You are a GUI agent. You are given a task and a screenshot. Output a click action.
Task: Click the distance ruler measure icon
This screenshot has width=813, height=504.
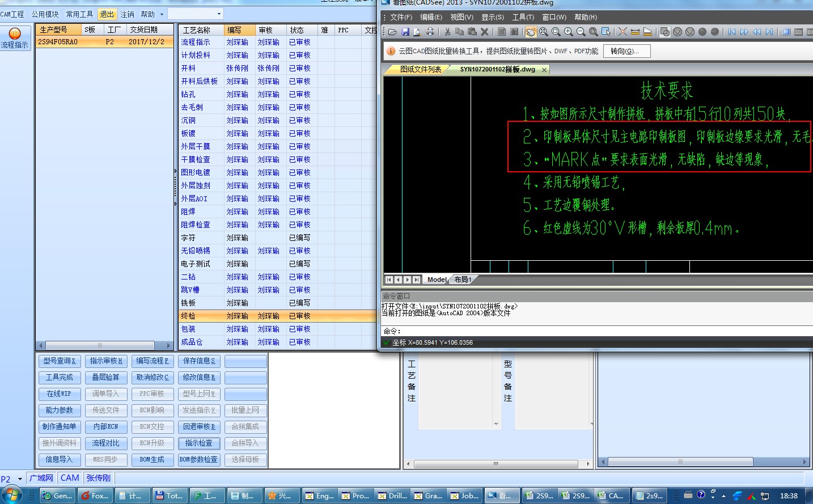point(635,32)
